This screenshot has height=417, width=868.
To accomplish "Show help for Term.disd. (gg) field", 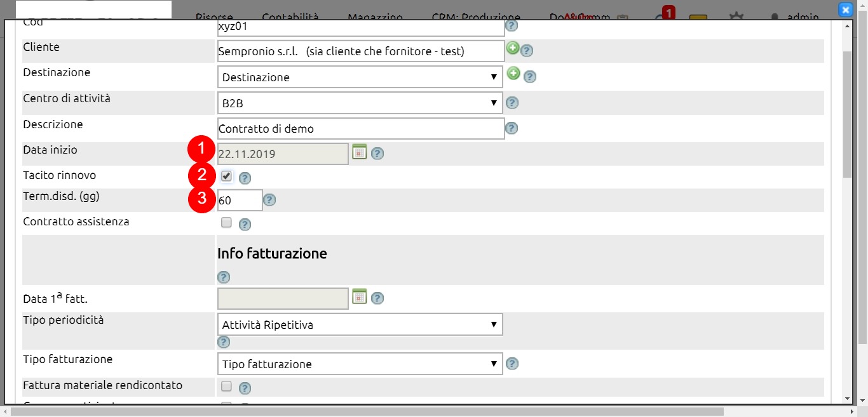I will pos(269,200).
